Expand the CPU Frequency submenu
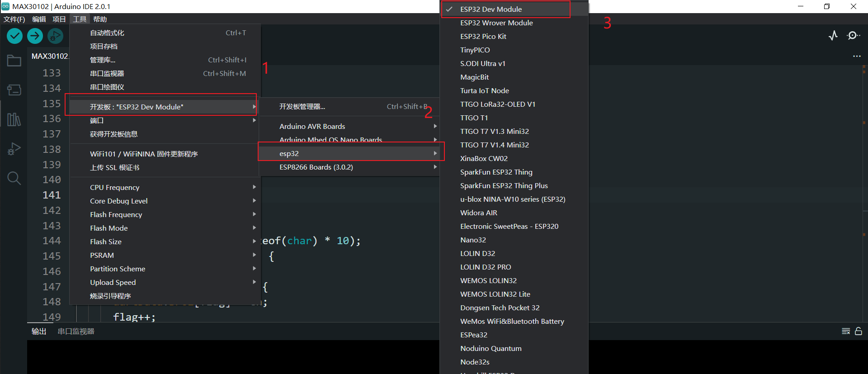Image resolution: width=868 pixels, height=374 pixels. tap(165, 187)
